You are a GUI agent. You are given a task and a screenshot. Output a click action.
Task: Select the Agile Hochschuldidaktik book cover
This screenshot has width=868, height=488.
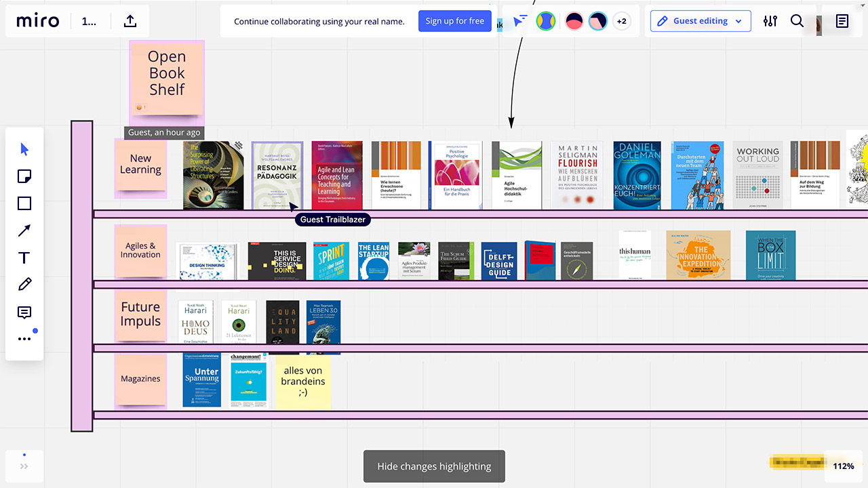[x=517, y=176]
